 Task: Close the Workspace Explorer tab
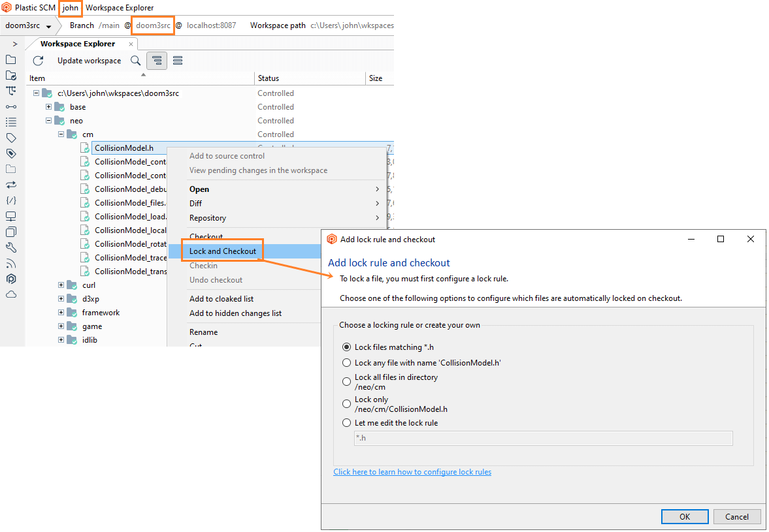(x=131, y=44)
